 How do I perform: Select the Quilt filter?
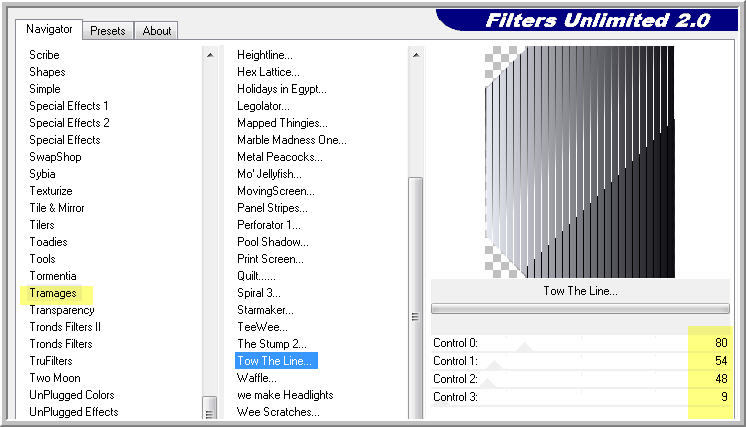[x=256, y=276]
